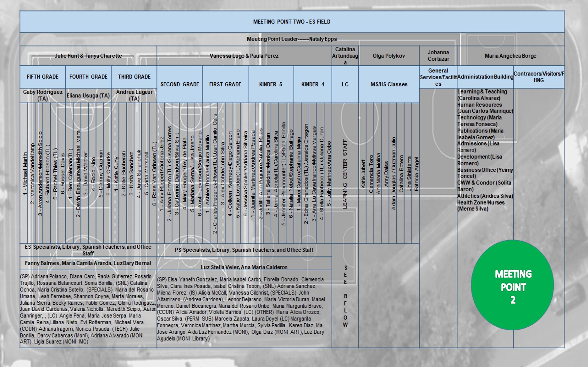Image resolution: width=588 pixels, height=367 pixels.
Task: Select the KINDER 4 header cell
Action: point(313,84)
